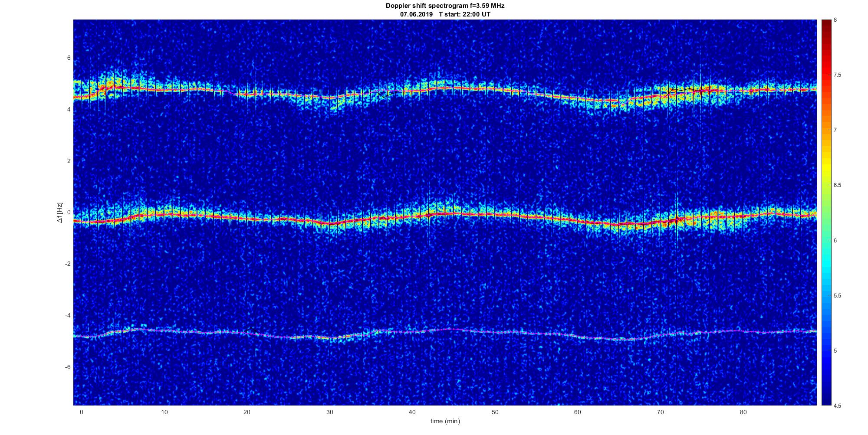Click the colorbar tick label '6.5'

click(x=837, y=185)
